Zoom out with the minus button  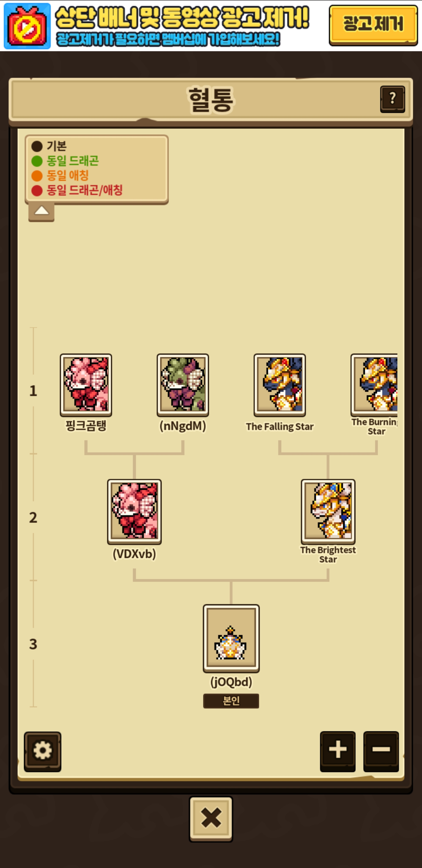(381, 751)
